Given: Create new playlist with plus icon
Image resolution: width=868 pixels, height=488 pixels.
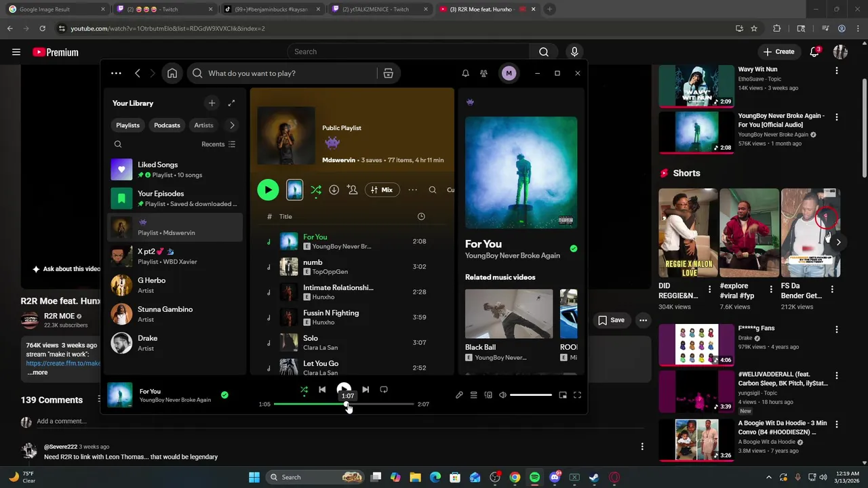Looking at the screenshot, I should pos(212,103).
